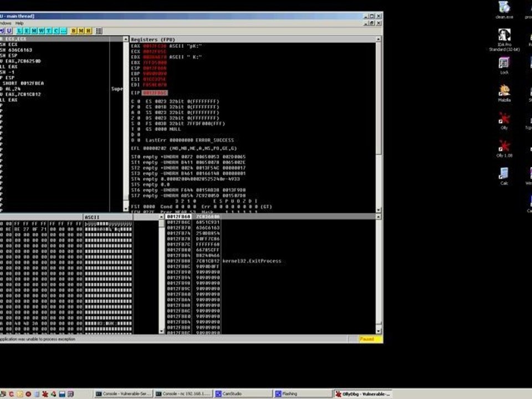532x399 pixels.
Task: Open the Olly desktop shortcut
Action: [x=504, y=121]
